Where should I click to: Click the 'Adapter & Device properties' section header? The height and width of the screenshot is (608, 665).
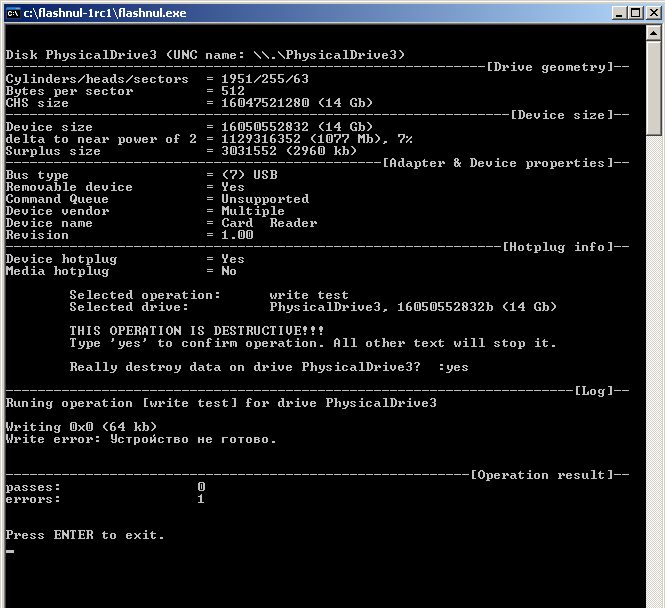coord(497,163)
